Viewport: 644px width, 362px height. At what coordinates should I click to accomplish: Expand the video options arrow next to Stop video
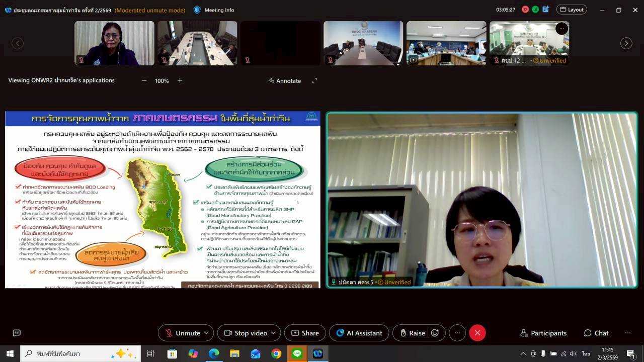coord(274,333)
